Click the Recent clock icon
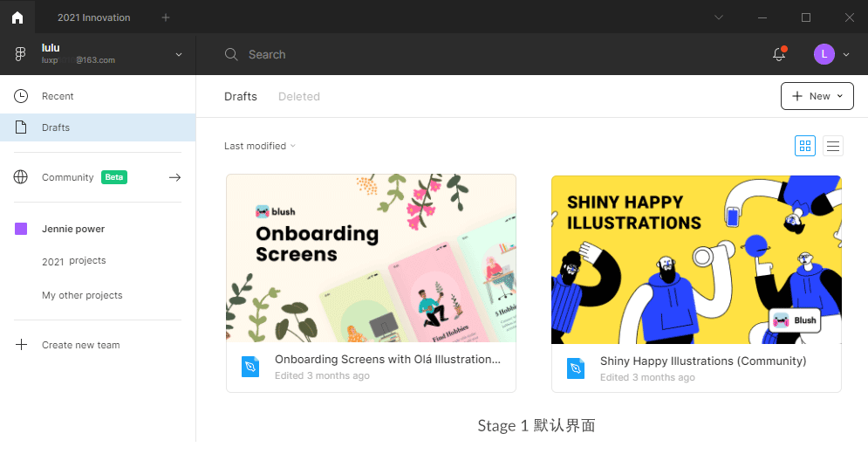868x454 pixels. [20, 96]
